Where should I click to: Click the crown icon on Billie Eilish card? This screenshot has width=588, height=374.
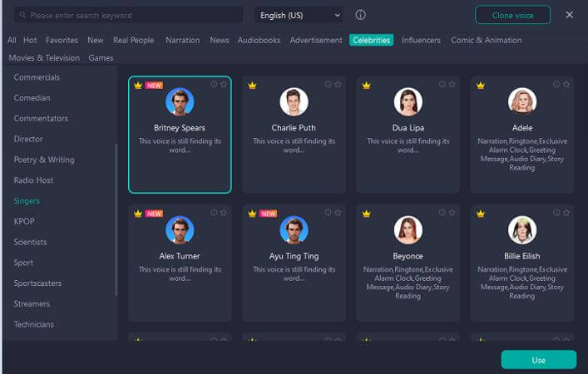pyautogui.click(x=481, y=214)
